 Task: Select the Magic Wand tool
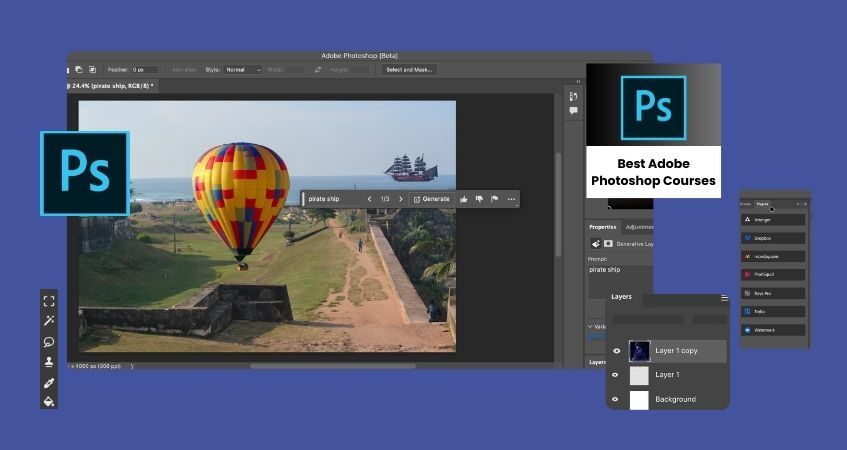tap(49, 321)
